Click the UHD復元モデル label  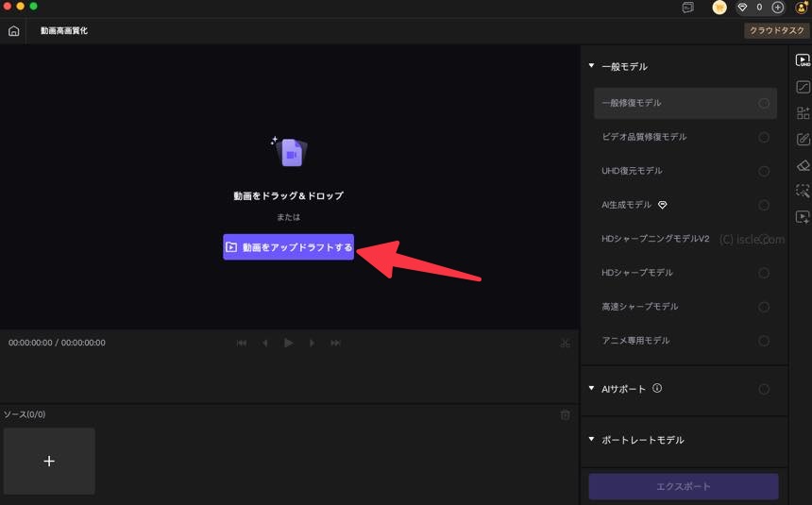pyautogui.click(x=632, y=171)
